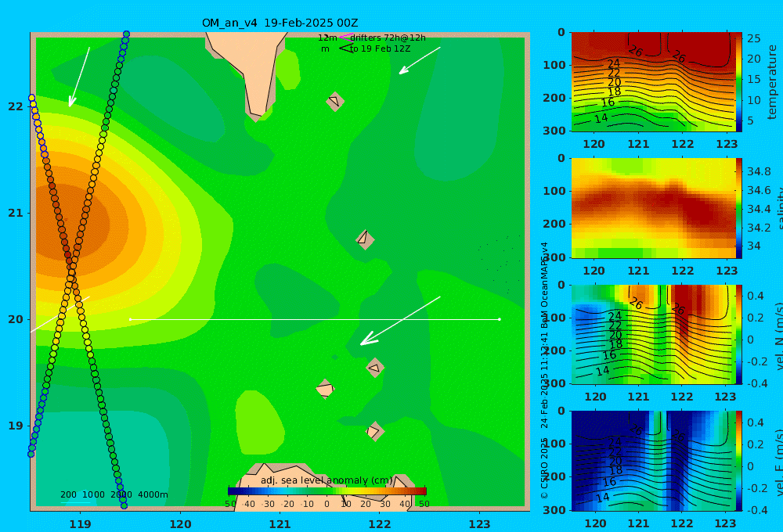The width and height of the screenshot is (783, 532).
Task: Click the white transect line at 20N
Action: coord(315,319)
